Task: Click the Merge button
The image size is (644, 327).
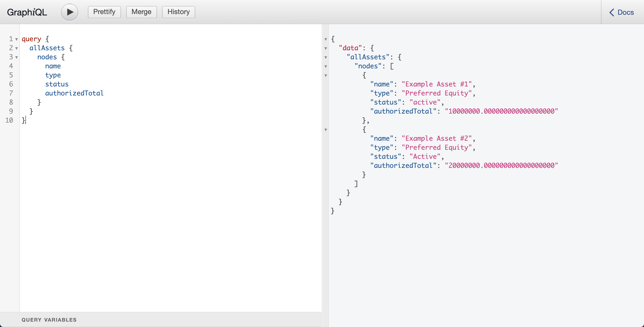Action: click(141, 12)
